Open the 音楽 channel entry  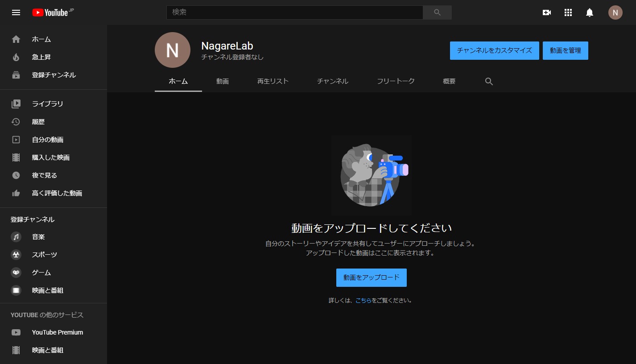[x=54, y=237]
